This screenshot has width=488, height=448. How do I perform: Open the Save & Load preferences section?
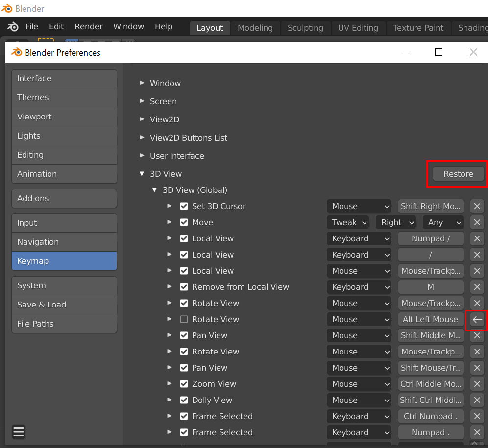(x=64, y=305)
